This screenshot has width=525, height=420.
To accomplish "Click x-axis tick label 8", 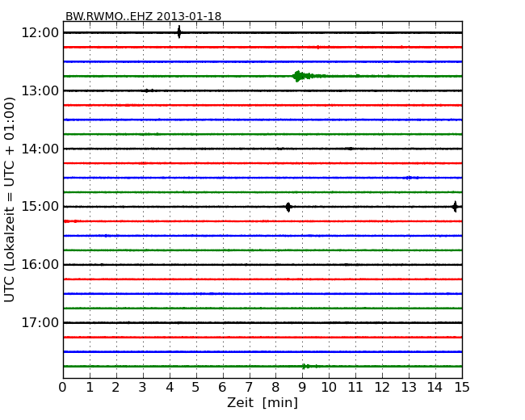I will [276, 388].
